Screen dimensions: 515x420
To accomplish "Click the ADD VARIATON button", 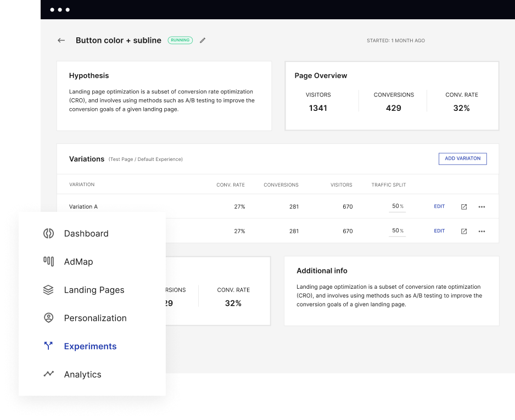I will (462, 158).
